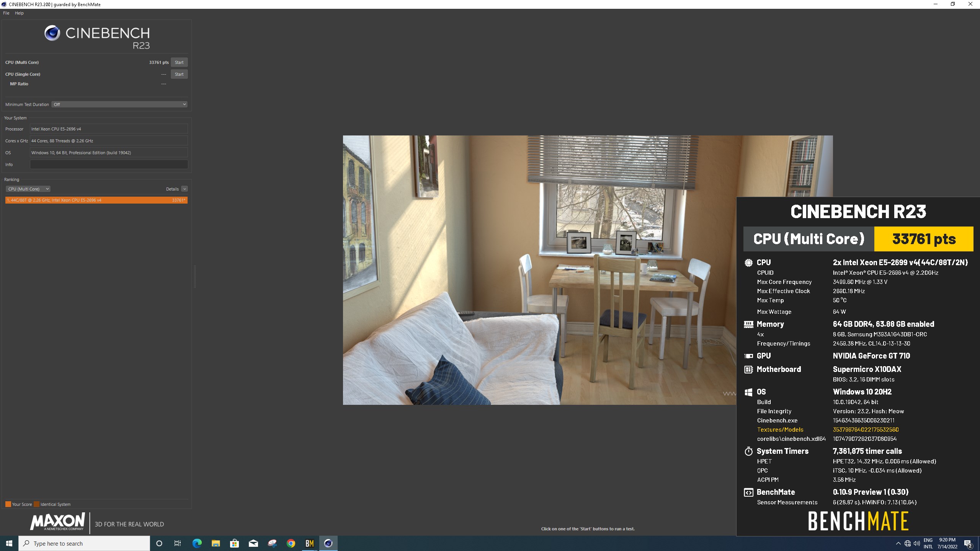The image size is (980, 551).
Task: Start the CPU Multi Core test
Action: click(x=179, y=62)
